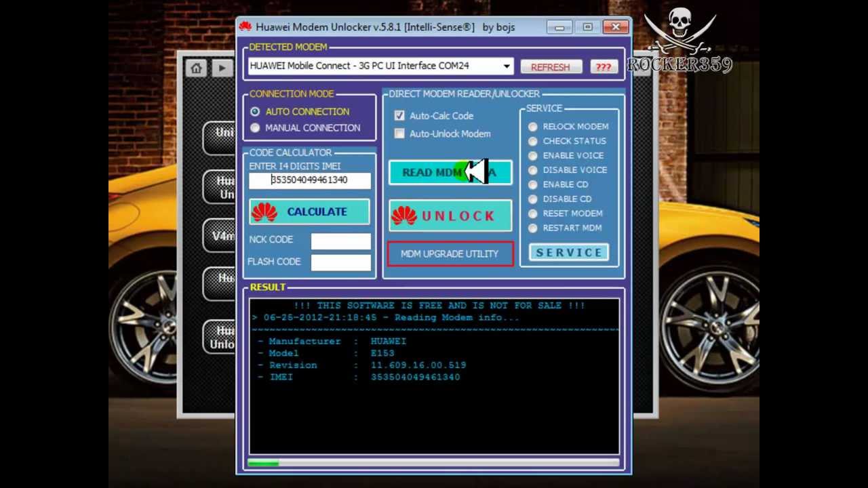
Task: Click the play arrow icon in the background window
Action: coord(222,68)
